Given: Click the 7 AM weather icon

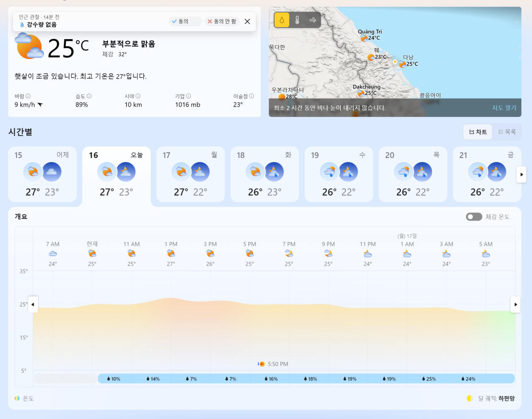Looking at the screenshot, I should (53, 253).
